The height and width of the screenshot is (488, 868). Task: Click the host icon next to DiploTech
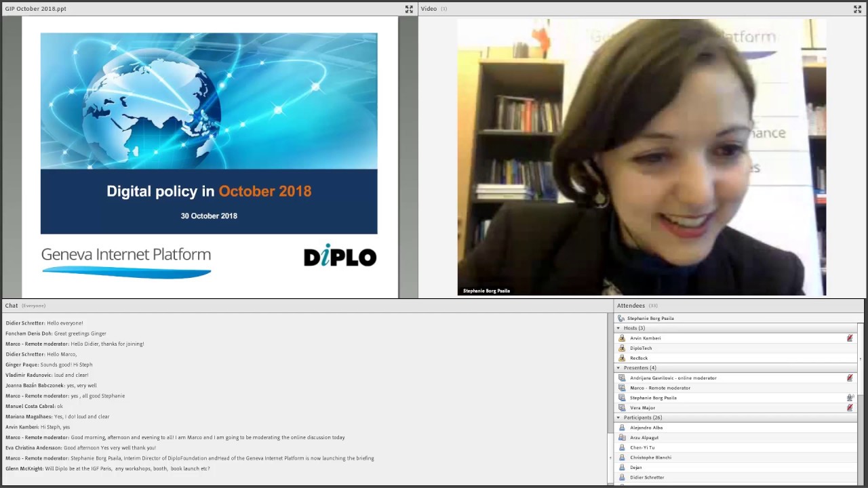point(622,348)
